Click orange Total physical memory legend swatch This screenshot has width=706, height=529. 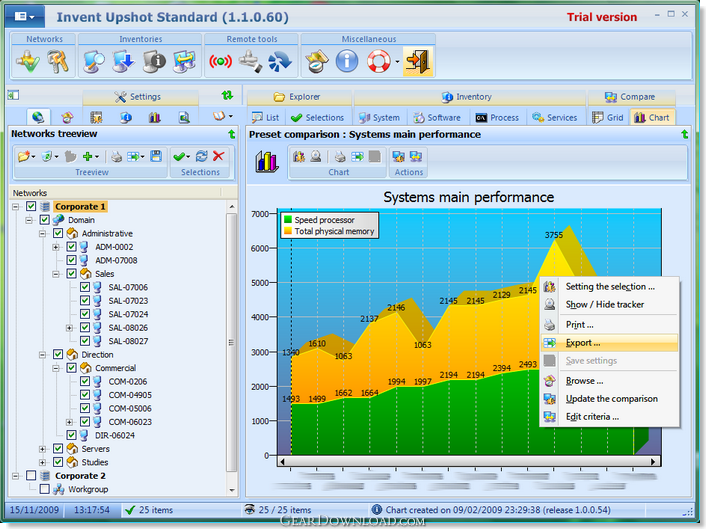pos(288,231)
